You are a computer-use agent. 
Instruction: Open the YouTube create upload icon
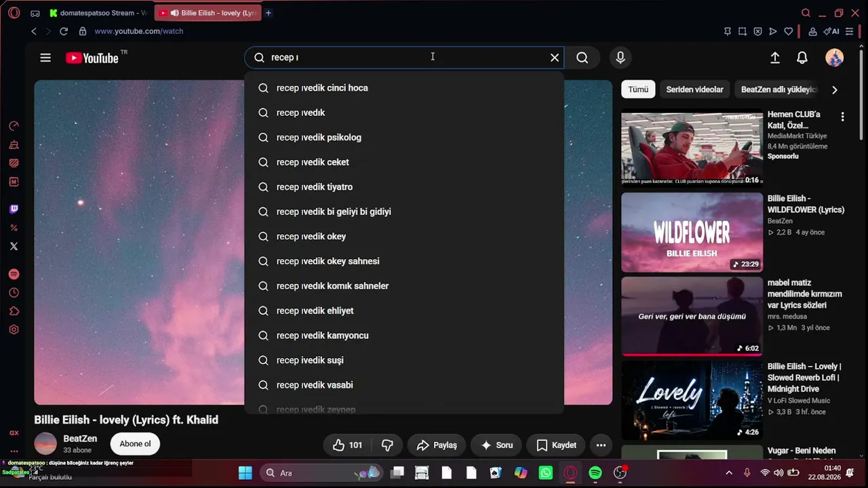[775, 58]
